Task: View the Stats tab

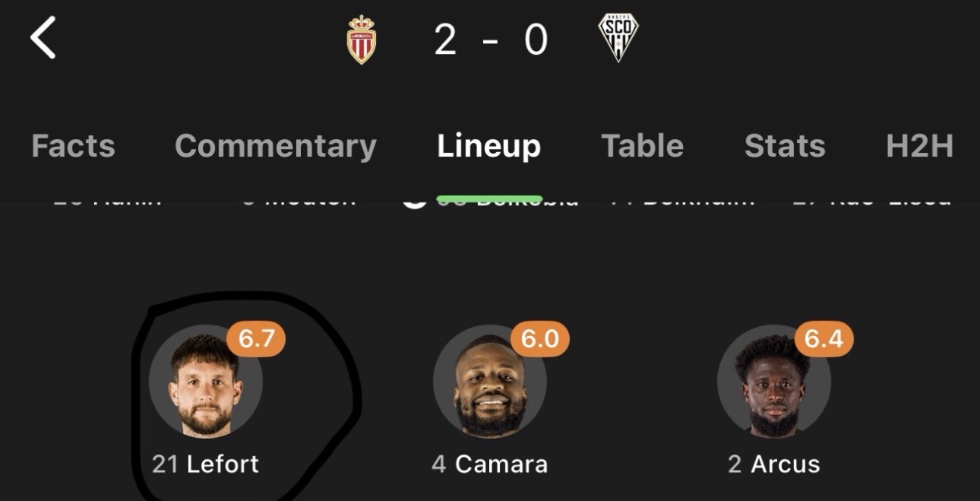Action: (785, 146)
